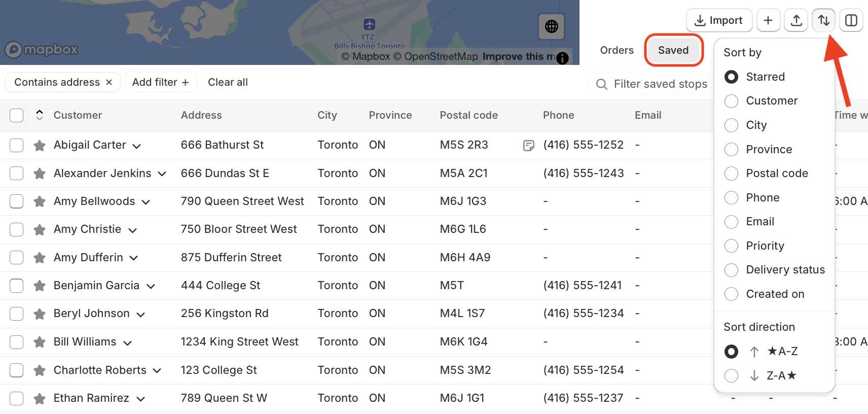Screen dimensions: 868x414
Task: Click the upload export icon
Action: (796, 20)
